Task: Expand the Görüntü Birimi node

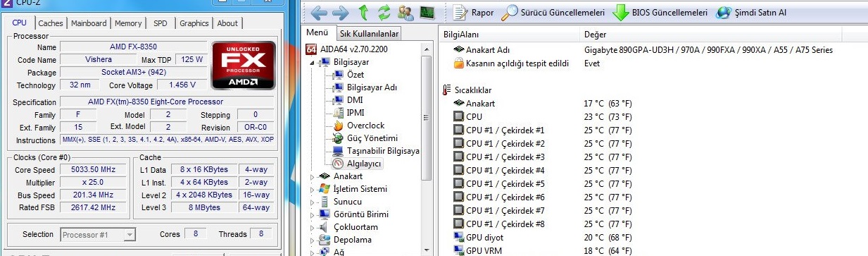Action: [x=313, y=214]
